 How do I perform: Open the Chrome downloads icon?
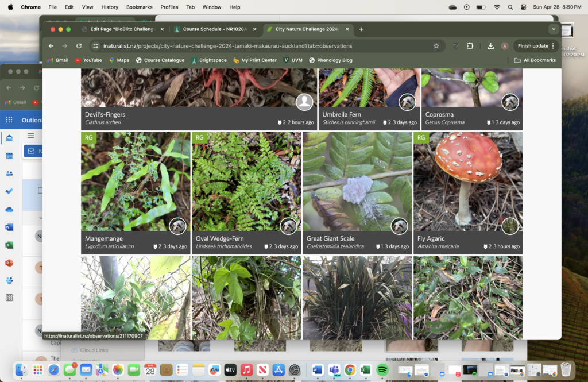(x=490, y=46)
